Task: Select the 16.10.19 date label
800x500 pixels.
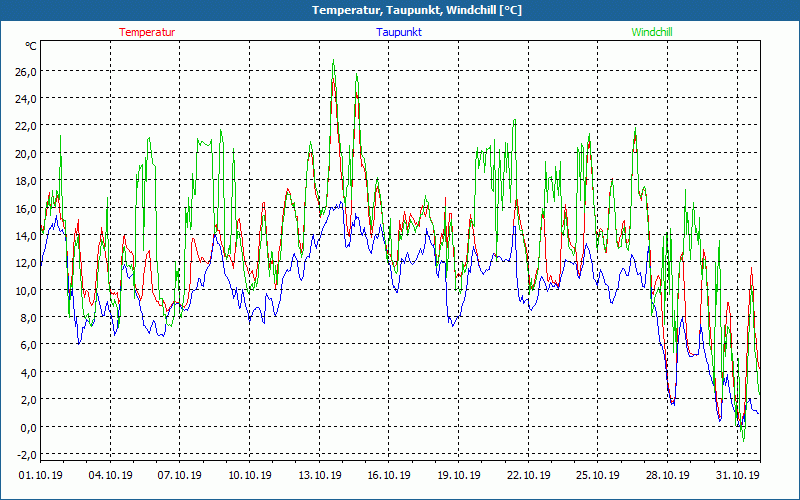Action: [x=389, y=475]
